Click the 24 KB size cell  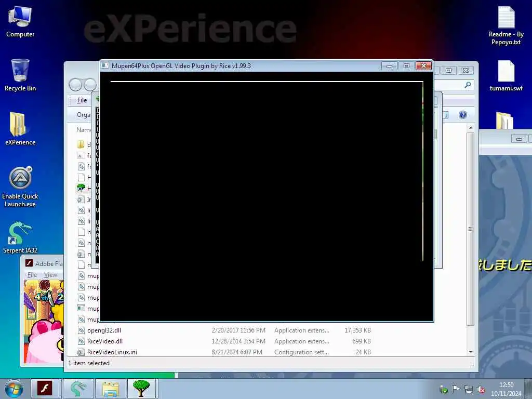point(363,352)
